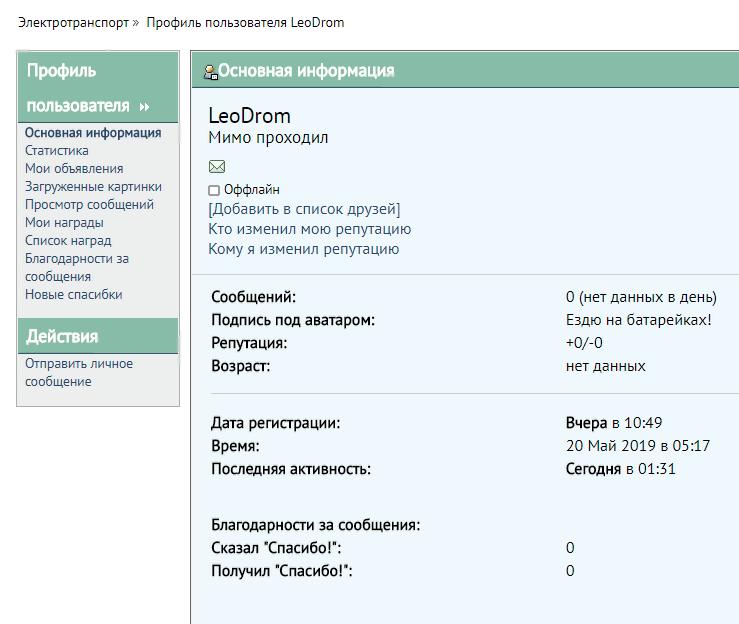Click the Оффлайн status indicator icon
The image size is (739, 624).
pos(214,190)
